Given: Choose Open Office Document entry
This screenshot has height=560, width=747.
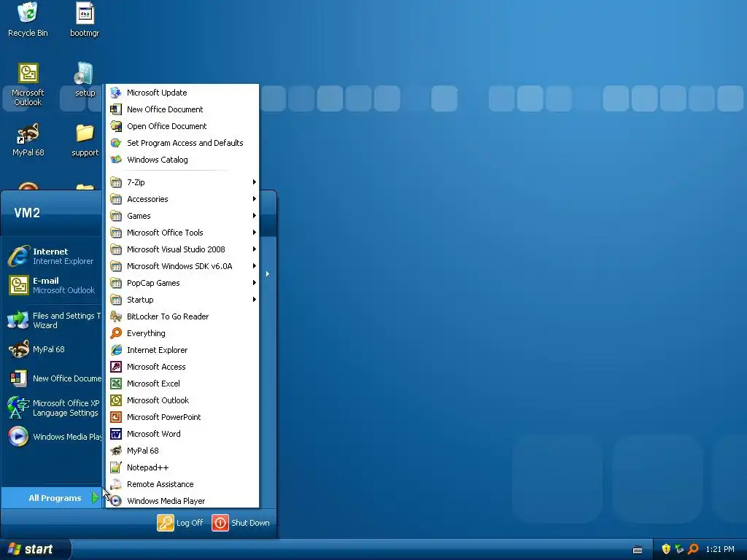Looking at the screenshot, I should coord(182,126).
